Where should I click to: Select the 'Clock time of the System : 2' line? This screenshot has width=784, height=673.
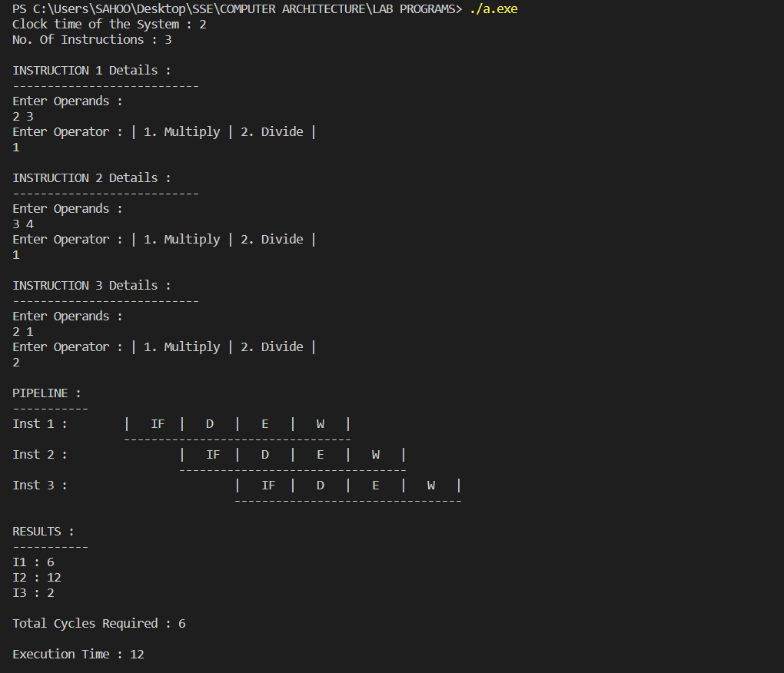pos(108,24)
